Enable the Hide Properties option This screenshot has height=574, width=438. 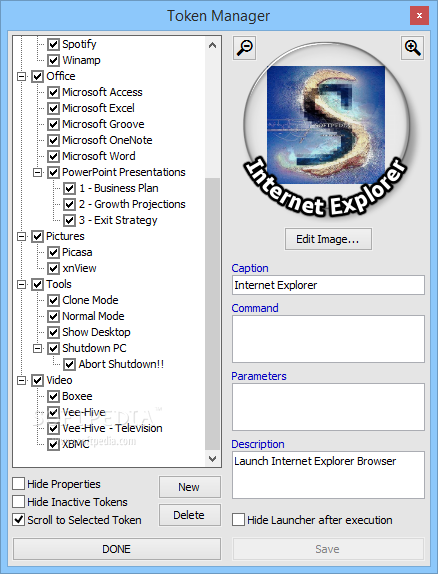tap(19, 484)
